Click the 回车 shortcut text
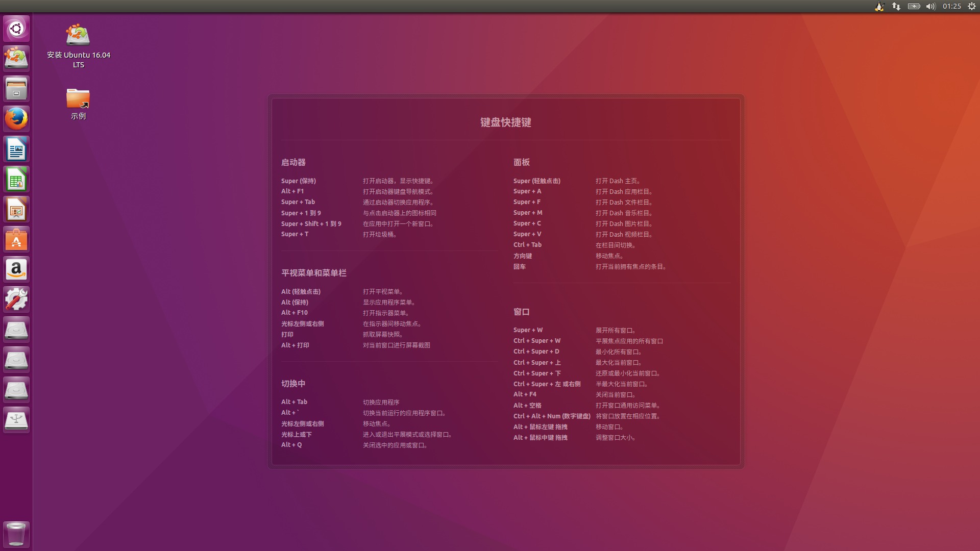Viewport: 980px width, 551px height. click(x=520, y=267)
